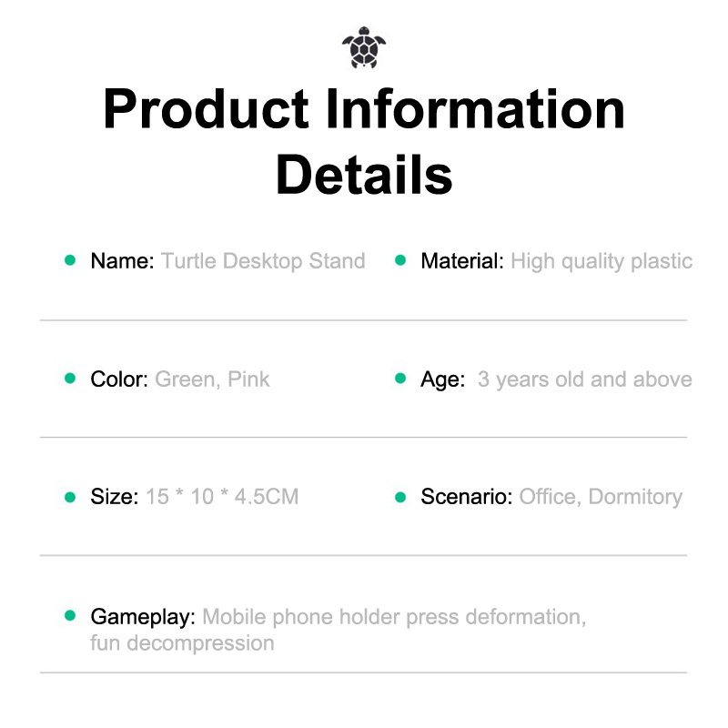
Task: Click the green bullet beside Material
Action: [x=399, y=261]
